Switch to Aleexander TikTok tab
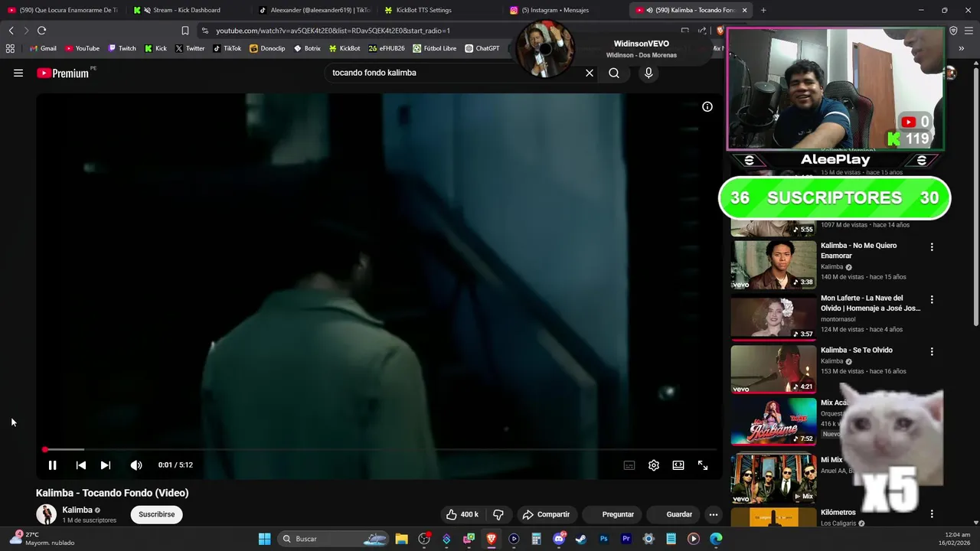The width and height of the screenshot is (980, 551). pyautogui.click(x=314, y=10)
